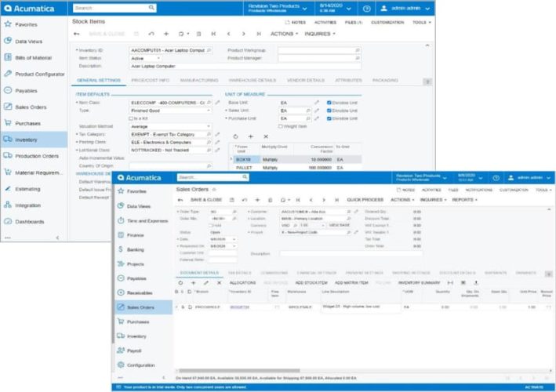Click QUICK PROCESS button
This screenshot has height=392, width=556.
pyautogui.click(x=365, y=200)
